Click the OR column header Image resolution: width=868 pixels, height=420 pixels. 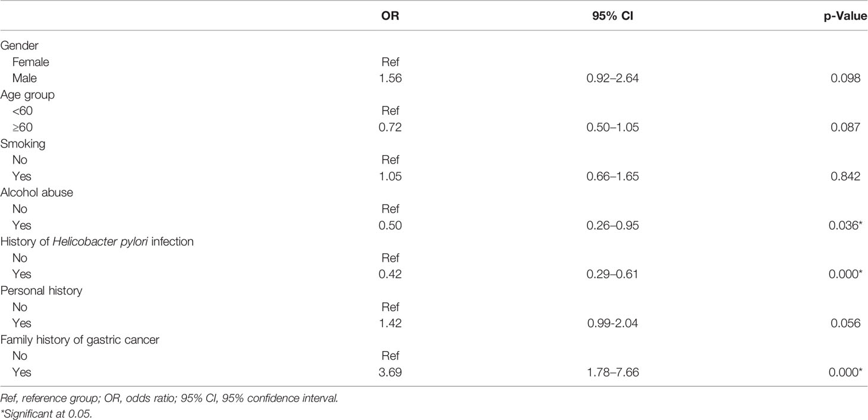(390, 17)
